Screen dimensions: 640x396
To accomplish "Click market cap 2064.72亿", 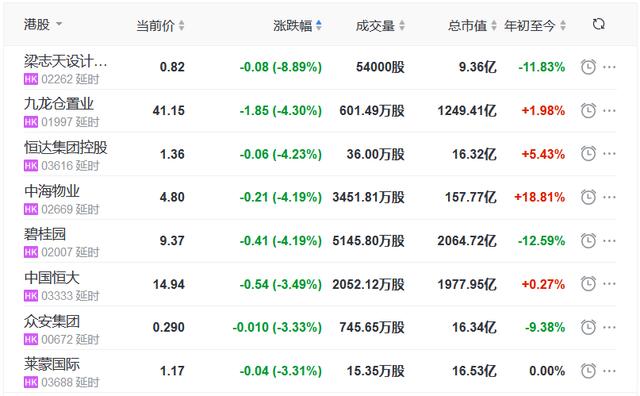I will (467, 241).
